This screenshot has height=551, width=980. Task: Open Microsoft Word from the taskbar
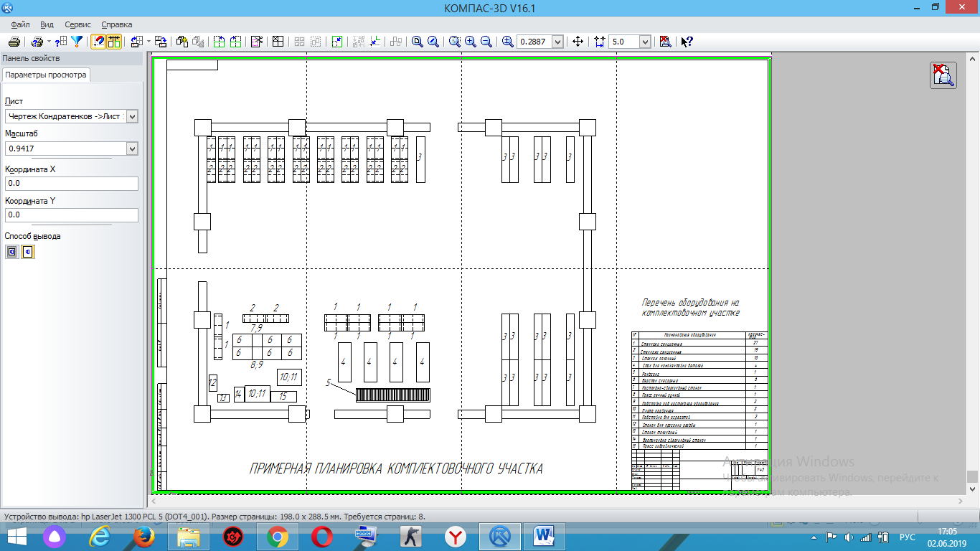click(545, 536)
